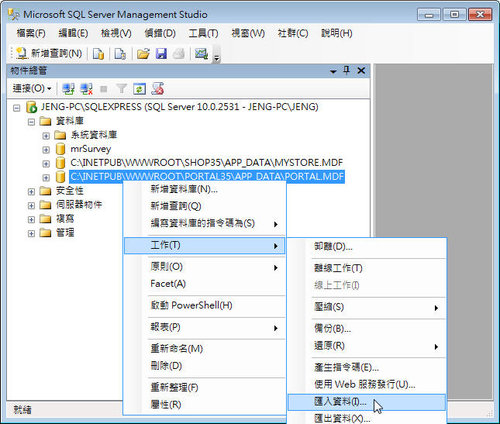Click the red-marked icon after Refresh in Object Explorer toolbar

tap(157, 89)
